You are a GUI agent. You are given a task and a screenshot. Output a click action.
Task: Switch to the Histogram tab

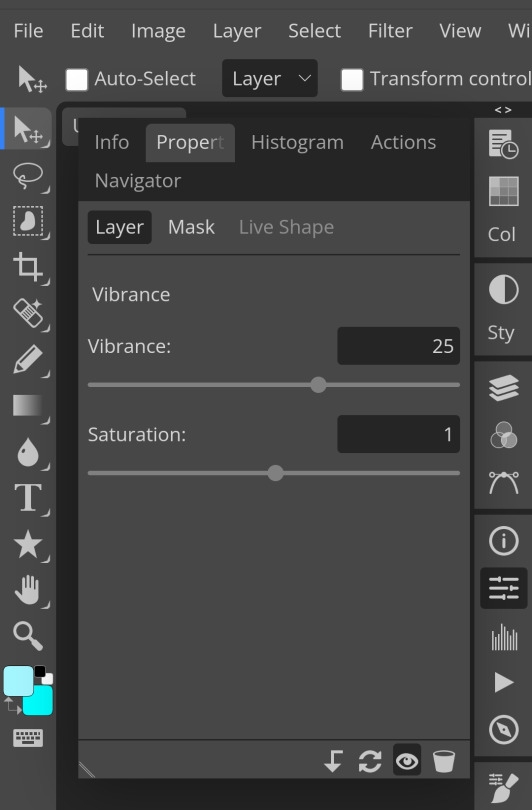pyautogui.click(x=298, y=143)
